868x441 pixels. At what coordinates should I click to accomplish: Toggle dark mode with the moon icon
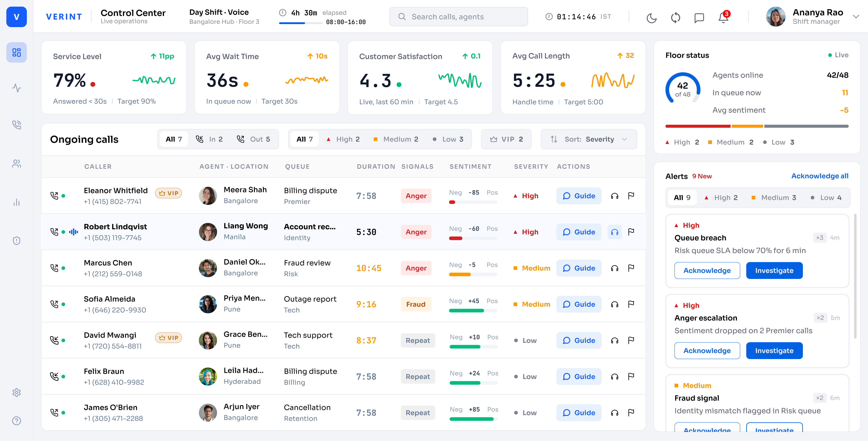tap(652, 17)
